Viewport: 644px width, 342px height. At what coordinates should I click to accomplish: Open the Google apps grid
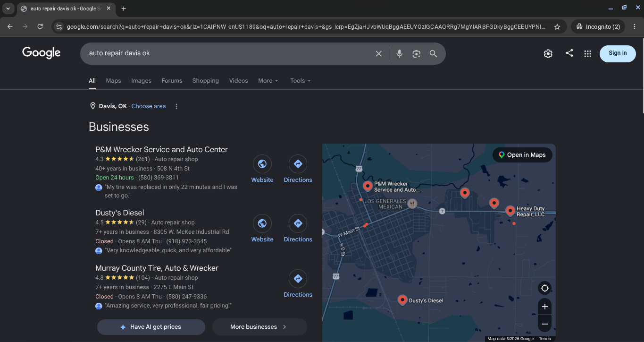point(587,54)
